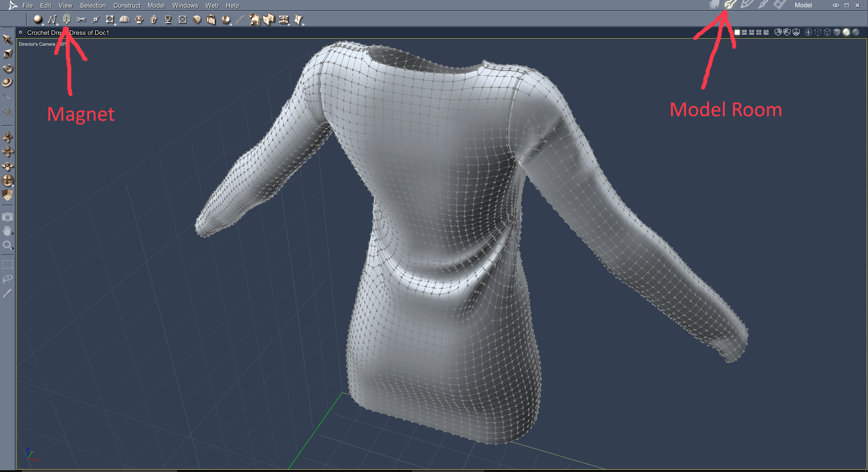Select the add point tool
This screenshot has width=868, height=472.
pos(95,19)
